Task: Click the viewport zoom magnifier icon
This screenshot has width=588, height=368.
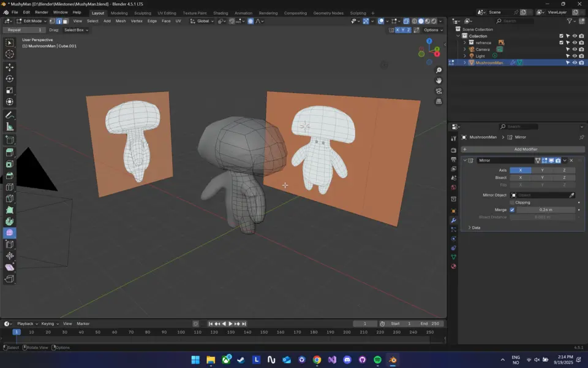Action: click(439, 70)
